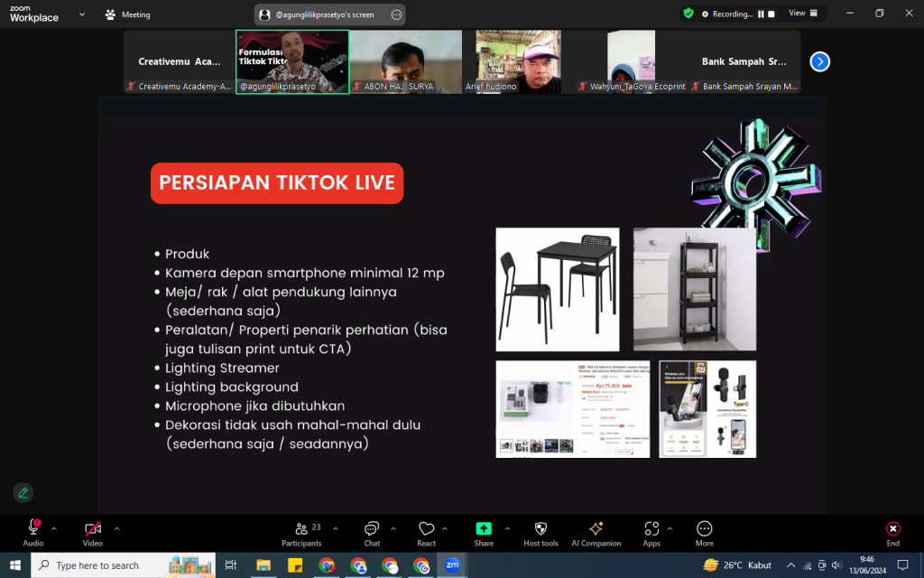Open the first Chrome taskbar icon
This screenshot has width=924, height=578.
click(x=327, y=565)
